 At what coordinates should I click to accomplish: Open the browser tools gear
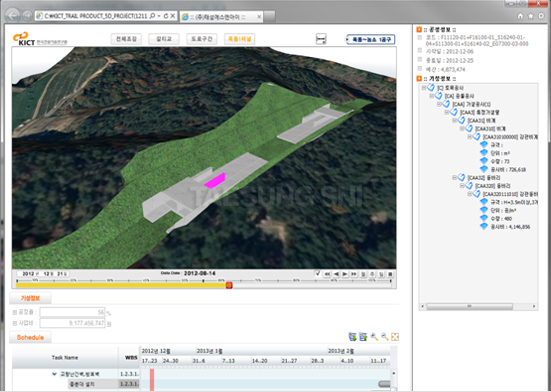click(542, 16)
